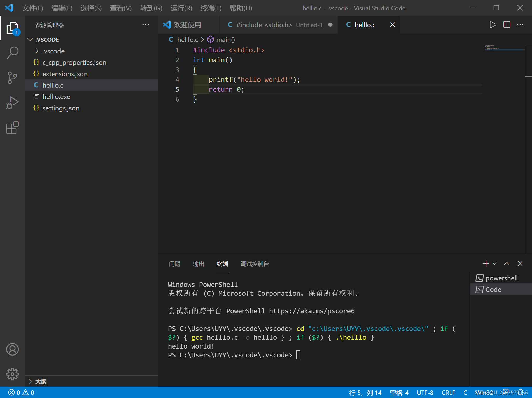
Task: Open the Manage gear icon
Action: (x=12, y=374)
